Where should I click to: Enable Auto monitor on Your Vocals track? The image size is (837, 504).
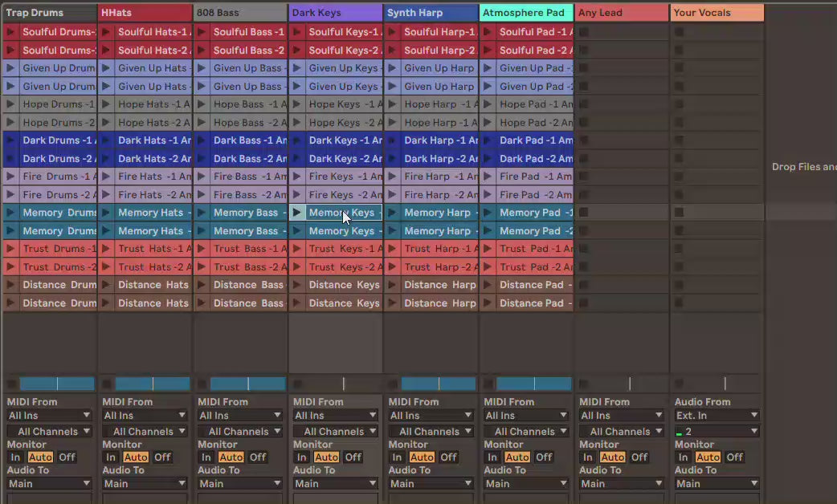708,457
